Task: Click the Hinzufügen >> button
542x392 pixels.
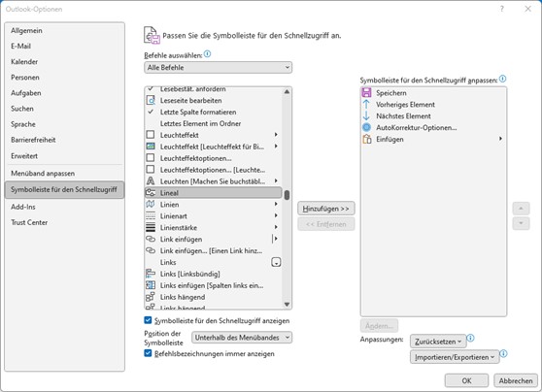Action: pos(326,209)
